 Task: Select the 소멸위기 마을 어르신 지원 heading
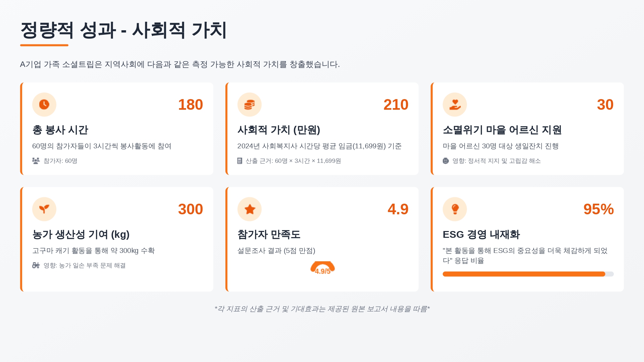coord(502,130)
